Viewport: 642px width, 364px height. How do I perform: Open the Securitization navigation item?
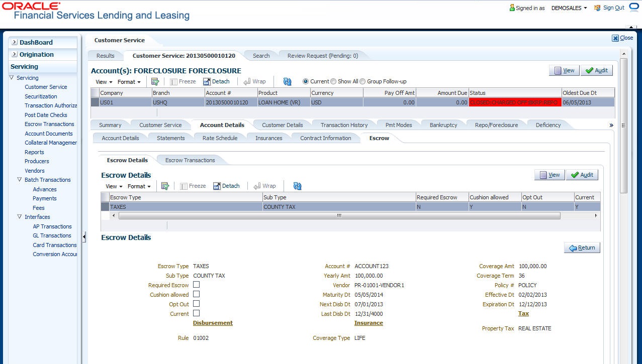coord(41,96)
